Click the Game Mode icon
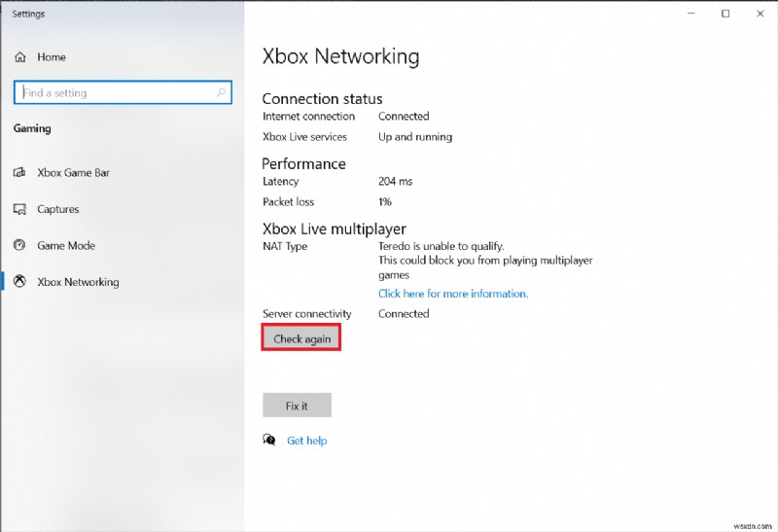The height and width of the screenshot is (532, 778). pyautogui.click(x=19, y=245)
